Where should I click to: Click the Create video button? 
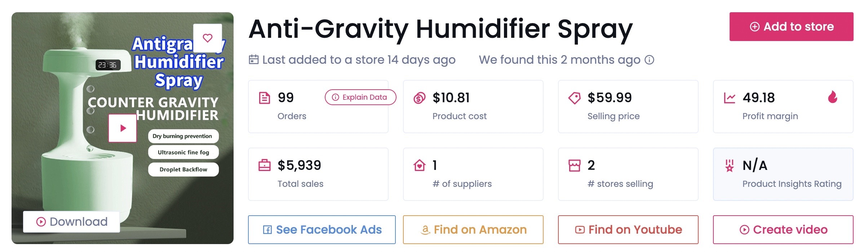(x=783, y=230)
